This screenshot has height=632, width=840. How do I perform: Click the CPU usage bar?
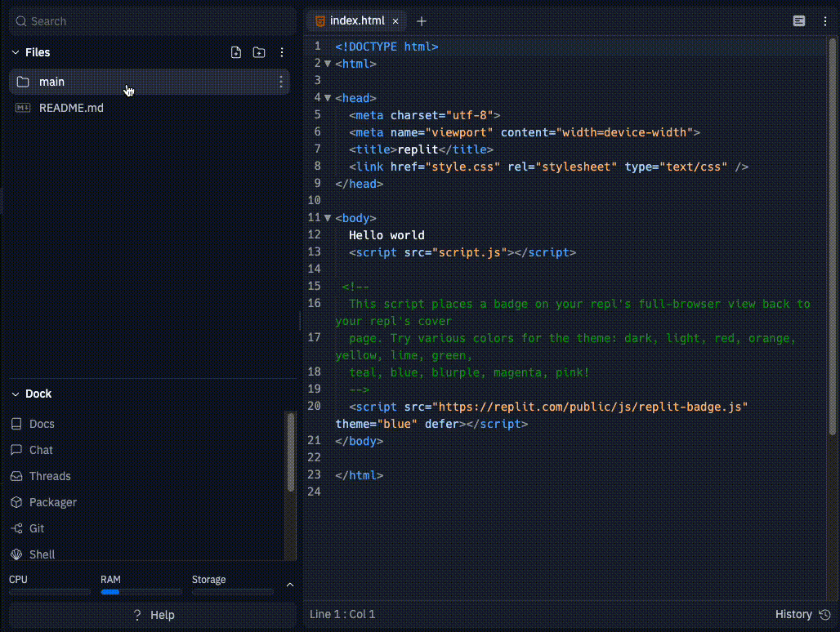49,592
